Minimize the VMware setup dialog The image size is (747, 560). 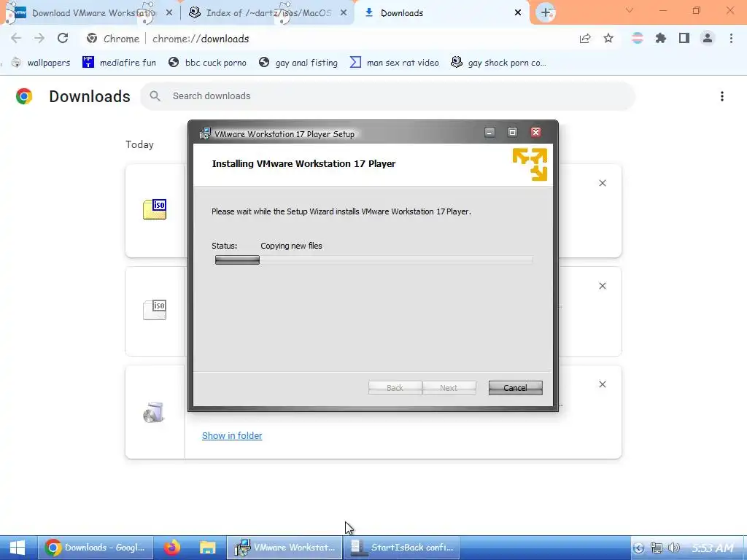(489, 133)
